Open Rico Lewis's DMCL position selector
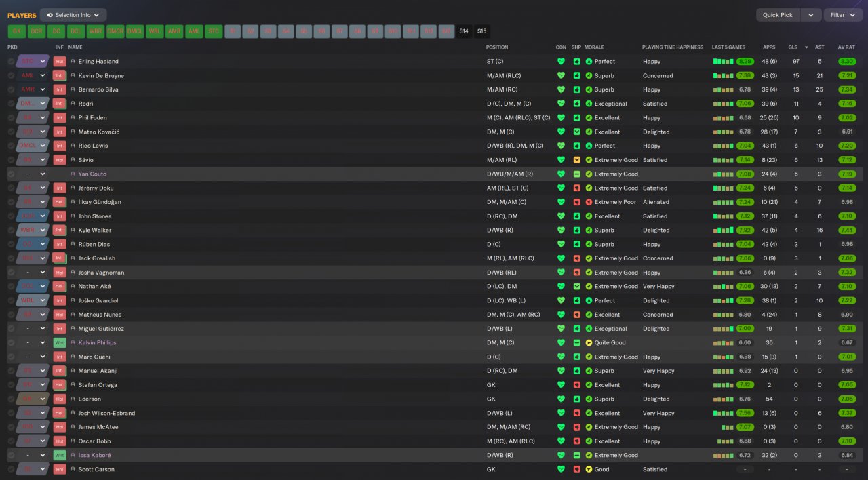 33,146
